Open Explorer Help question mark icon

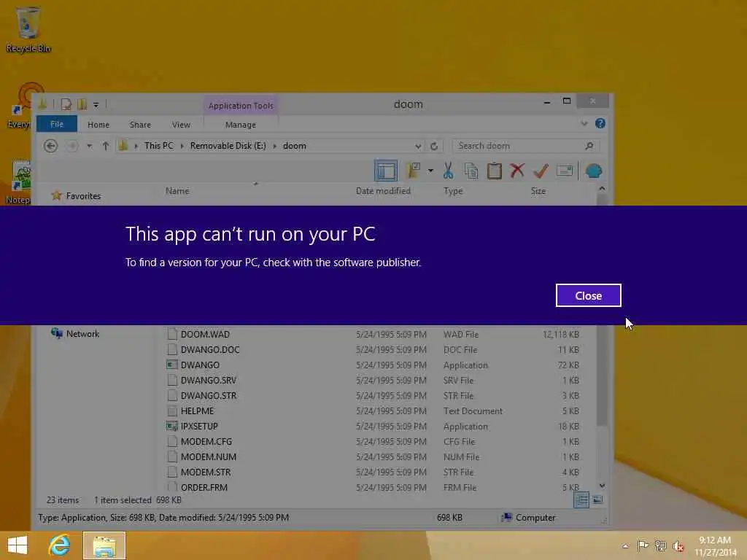click(600, 124)
